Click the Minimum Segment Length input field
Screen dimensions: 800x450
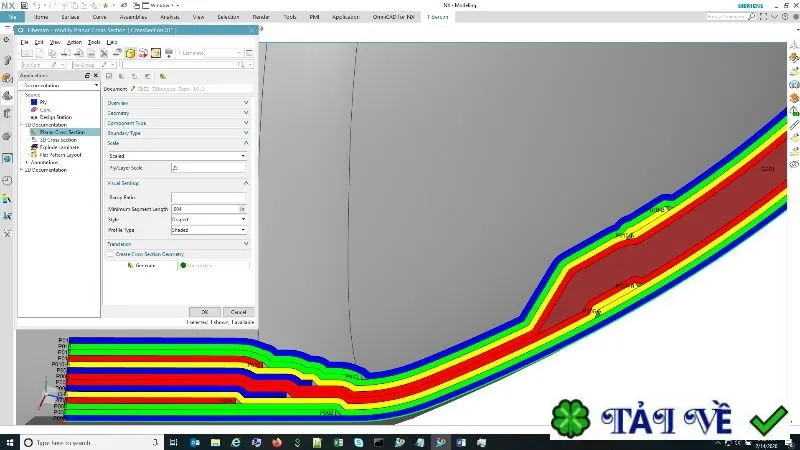coord(205,209)
